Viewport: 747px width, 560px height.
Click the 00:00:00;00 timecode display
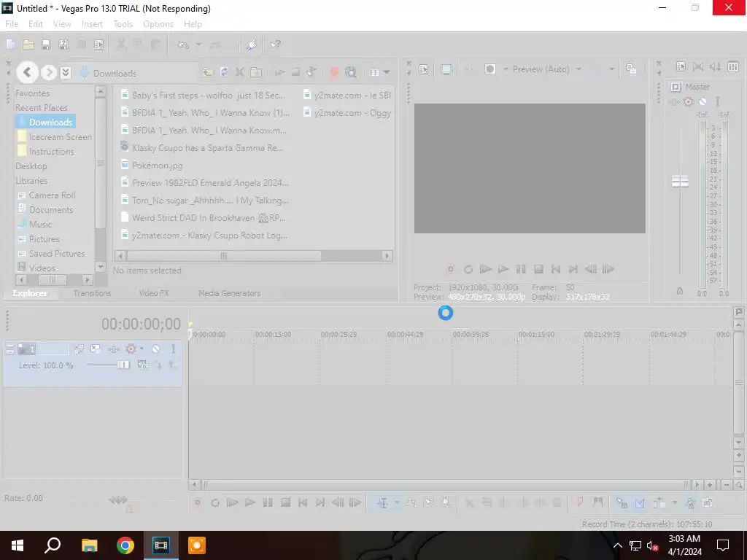coord(141,324)
